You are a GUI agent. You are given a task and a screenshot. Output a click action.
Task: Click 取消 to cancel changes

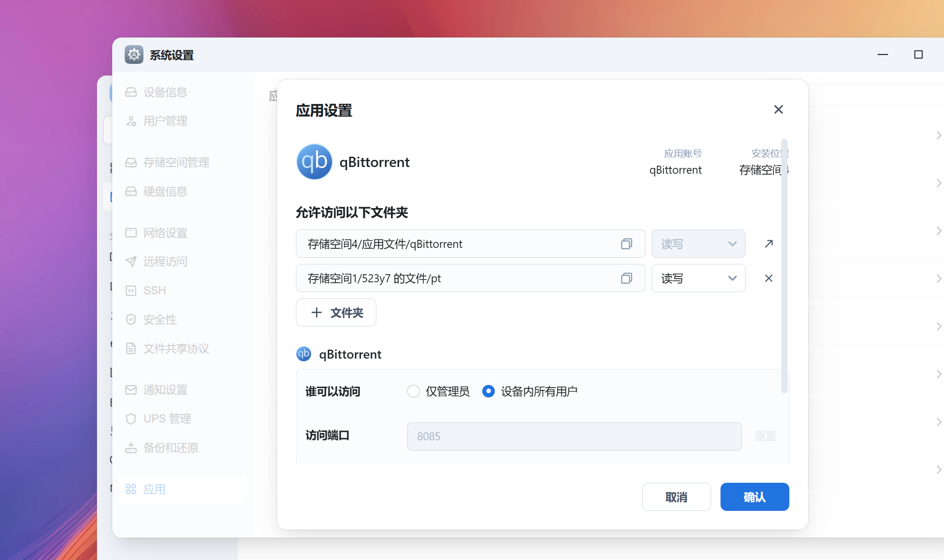click(676, 497)
